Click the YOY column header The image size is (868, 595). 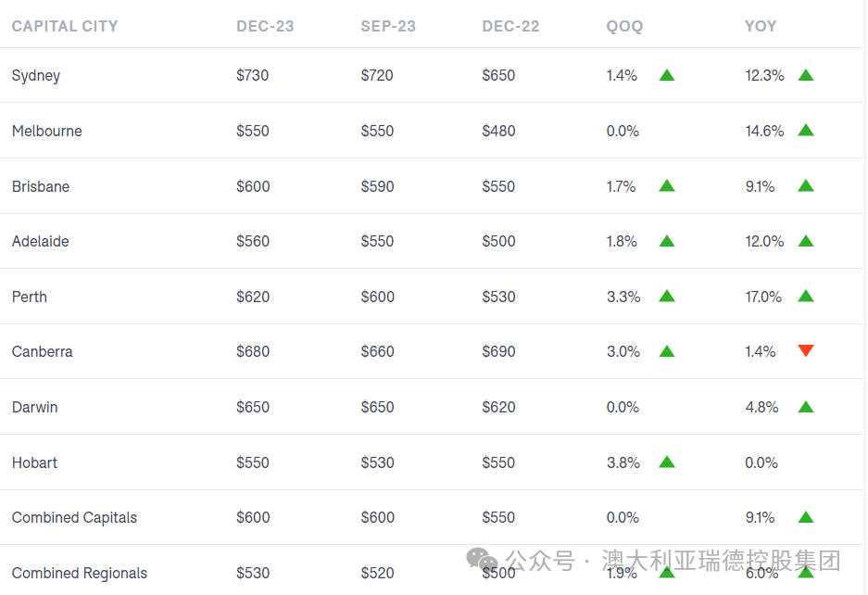(x=761, y=26)
